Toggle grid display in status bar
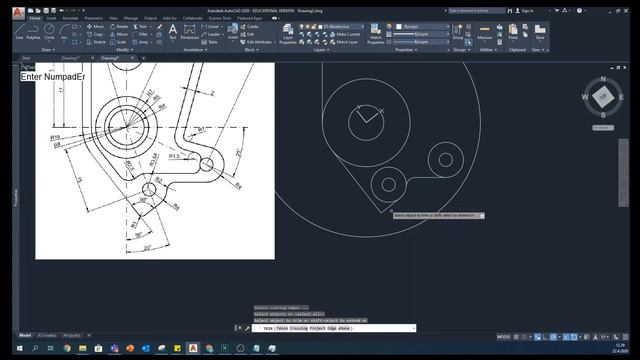 click(517, 337)
